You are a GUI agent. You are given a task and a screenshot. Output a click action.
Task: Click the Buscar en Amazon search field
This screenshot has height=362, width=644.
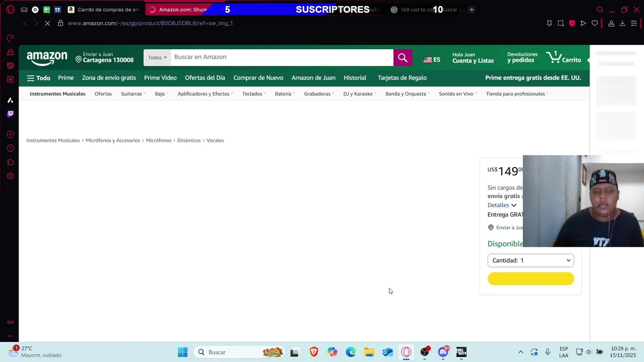pyautogui.click(x=282, y=57)
